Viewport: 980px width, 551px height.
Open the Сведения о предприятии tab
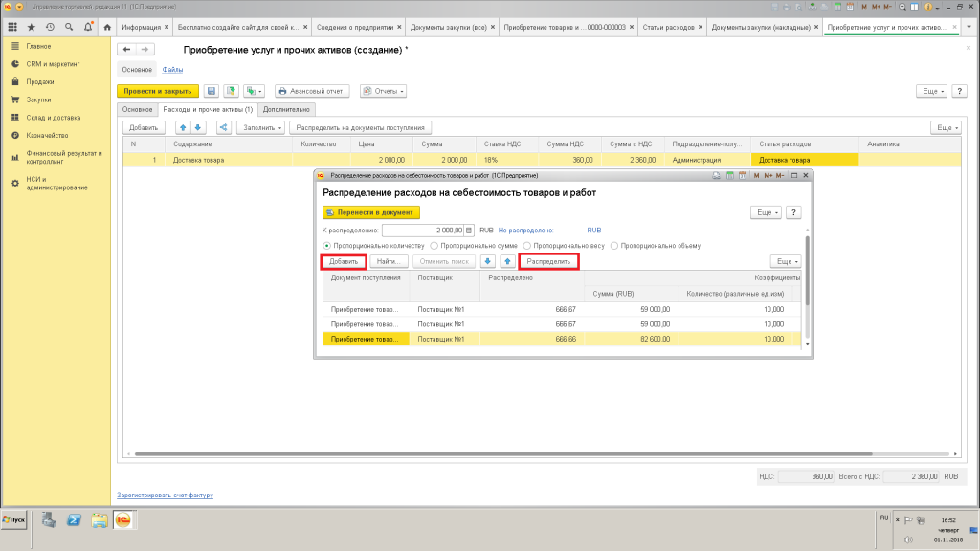tap(354, 27)
